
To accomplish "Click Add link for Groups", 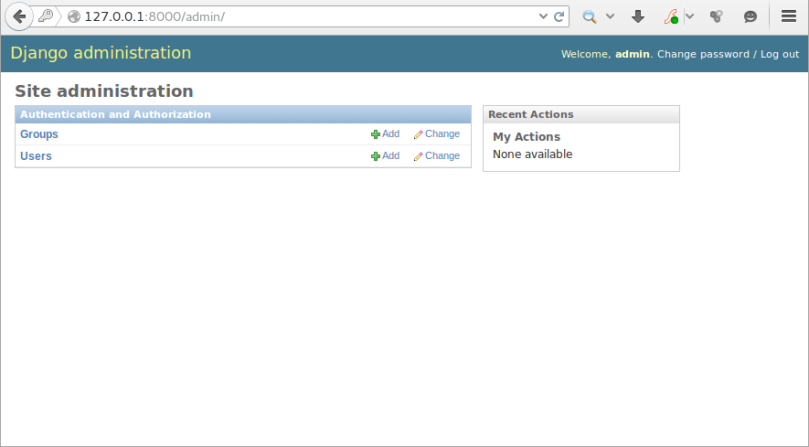I will [391, 134].
